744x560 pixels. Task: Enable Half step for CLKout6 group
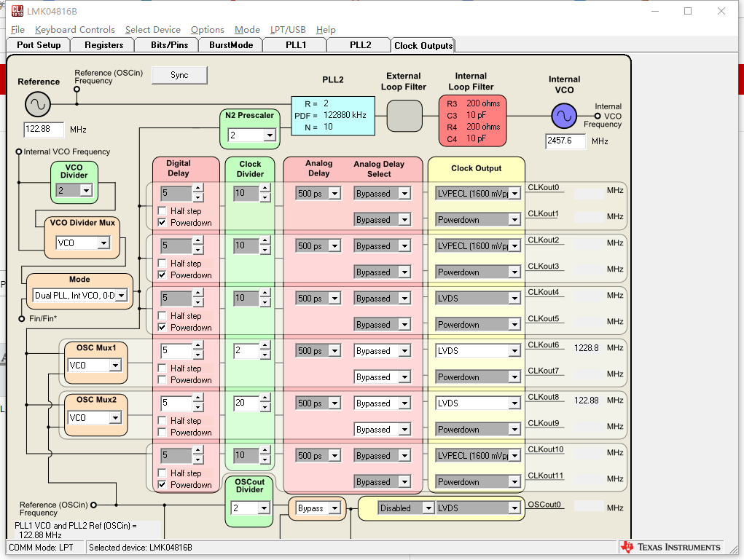tap(162, 368)
